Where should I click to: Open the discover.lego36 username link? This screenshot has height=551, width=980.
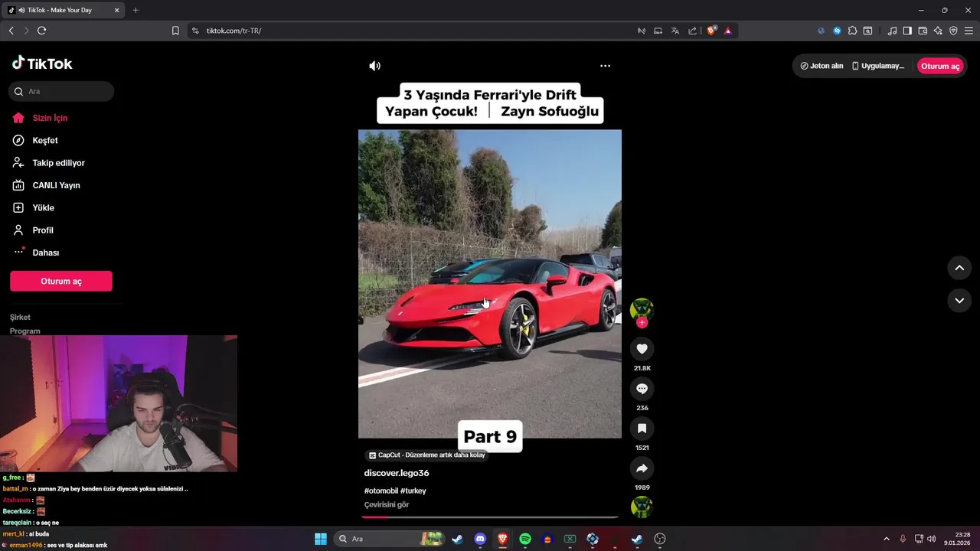[397, 473]
